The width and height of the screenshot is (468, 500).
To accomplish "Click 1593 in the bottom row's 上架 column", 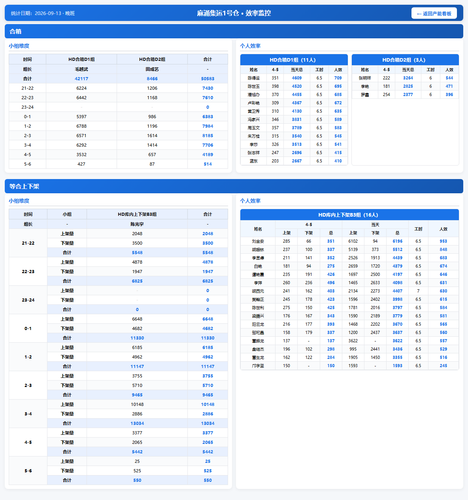I will tap(353, 366).
